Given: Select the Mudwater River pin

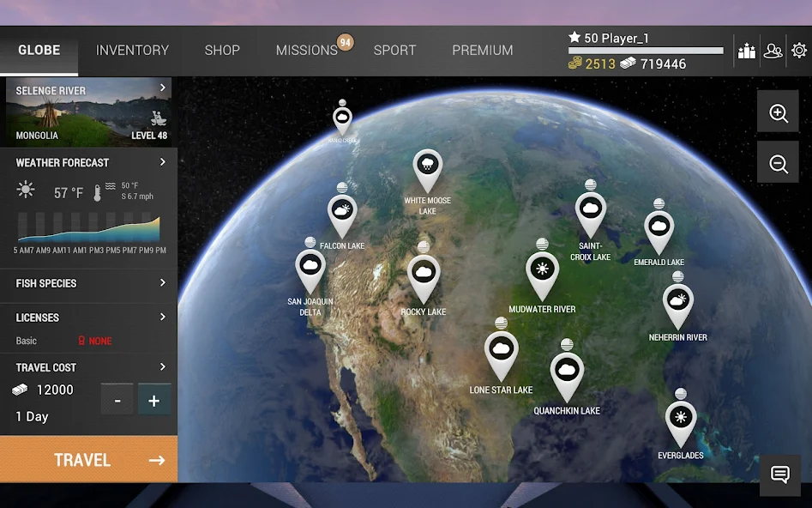Looking at the screenshot, I should (542, 269).
